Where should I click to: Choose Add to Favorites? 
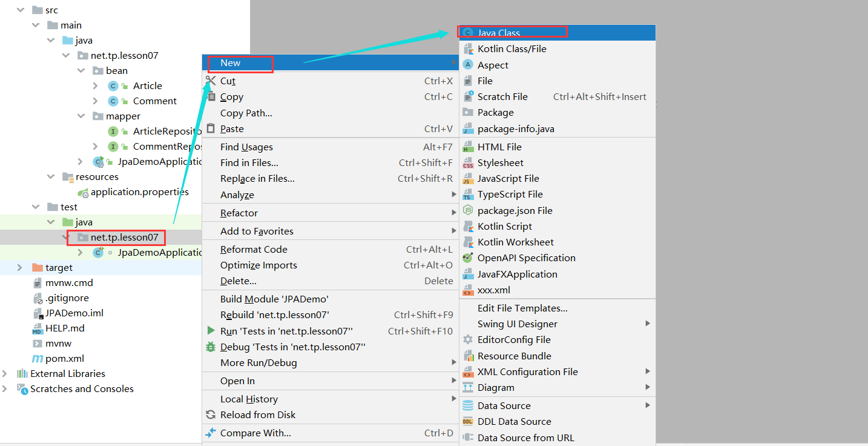(x=330, y=231)
